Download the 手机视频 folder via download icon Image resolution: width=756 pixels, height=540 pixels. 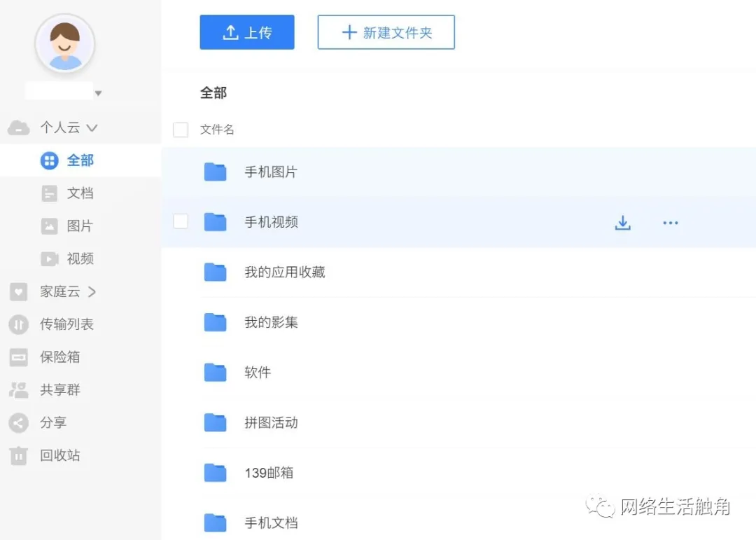click(x=622, y=222)
